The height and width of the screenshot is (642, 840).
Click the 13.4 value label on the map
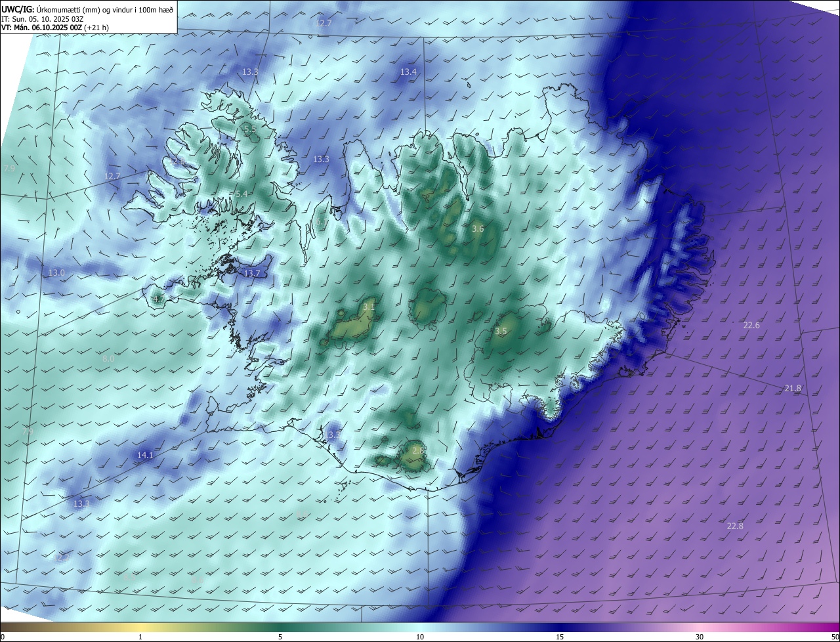pos(408,72)
